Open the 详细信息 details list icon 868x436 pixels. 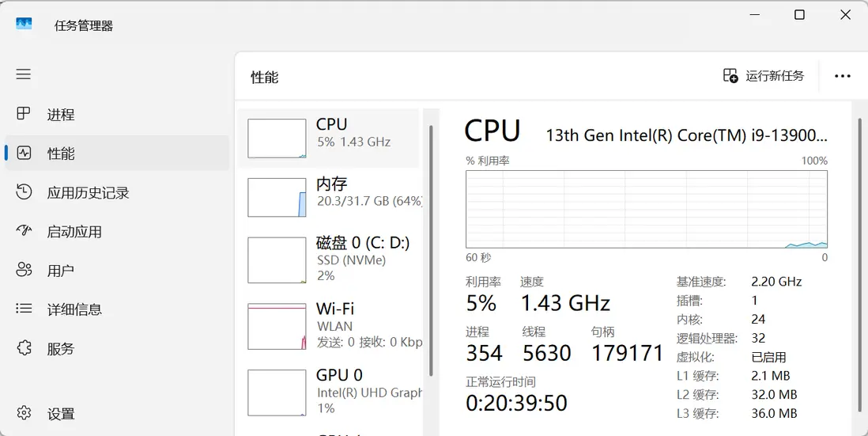point(24,309)
